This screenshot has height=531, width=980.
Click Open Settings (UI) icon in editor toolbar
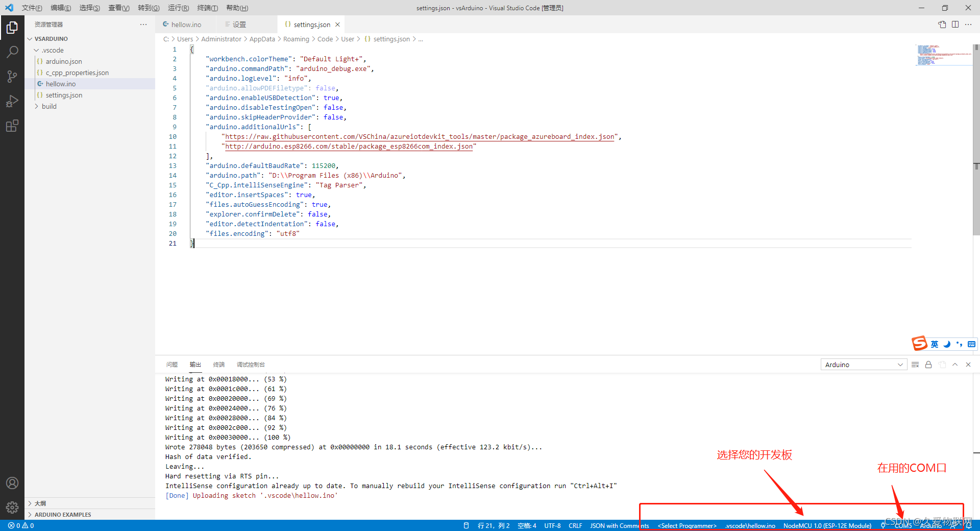pyautogui.click(x=942, y=25)
